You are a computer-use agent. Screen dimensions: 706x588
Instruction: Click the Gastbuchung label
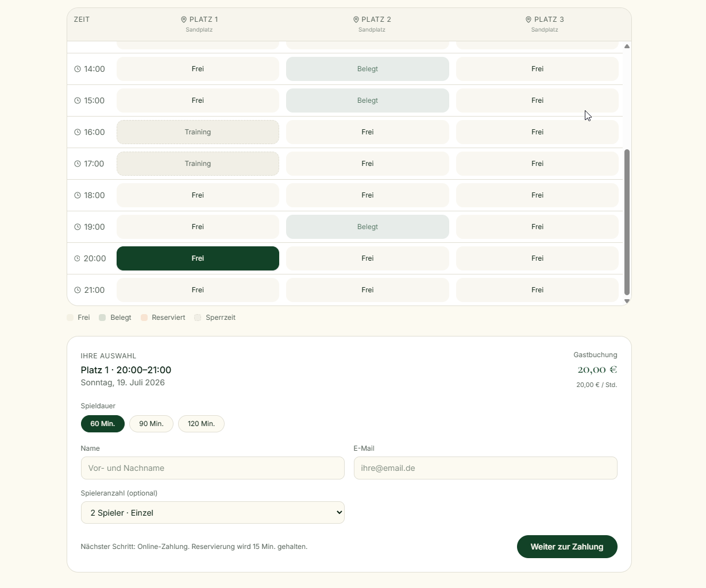pyautogui.click(x=595, y=355)
